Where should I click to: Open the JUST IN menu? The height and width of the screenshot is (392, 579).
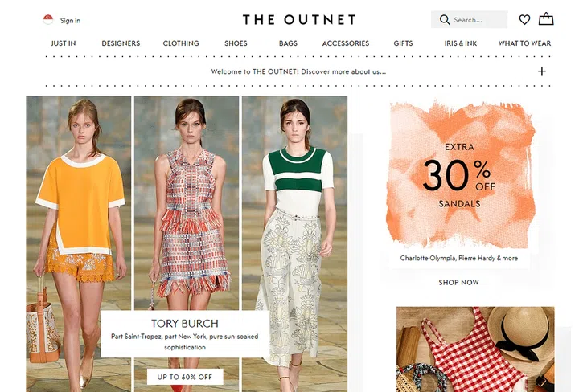(64, 43)
